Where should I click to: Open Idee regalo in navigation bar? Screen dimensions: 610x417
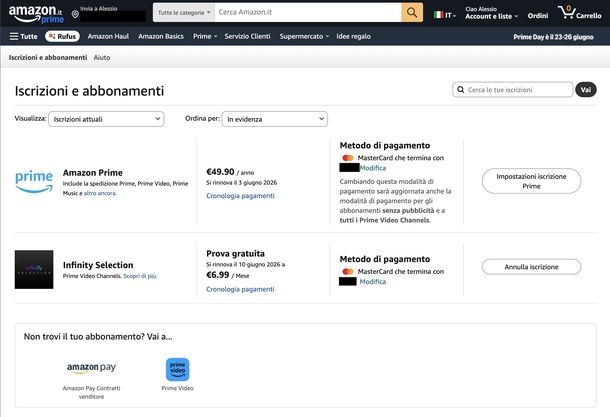coord(353,36)
